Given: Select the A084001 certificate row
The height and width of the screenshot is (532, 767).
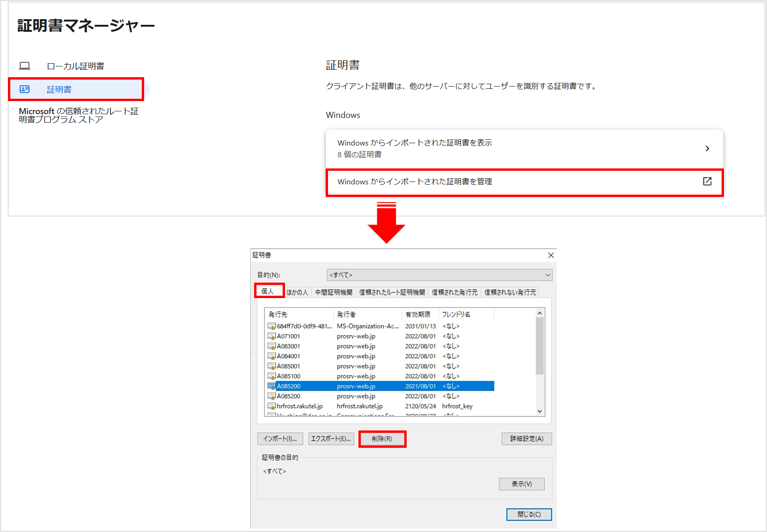Looking at the screenshot, I should click(x=380, y=356).
